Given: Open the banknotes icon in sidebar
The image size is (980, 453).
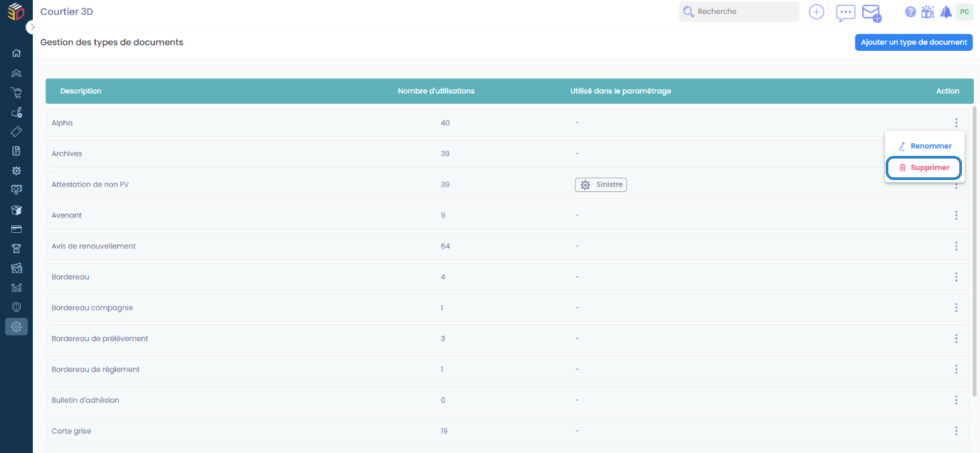Looking at the screenshot, I should pyautogui.click(x=17, y=268).
